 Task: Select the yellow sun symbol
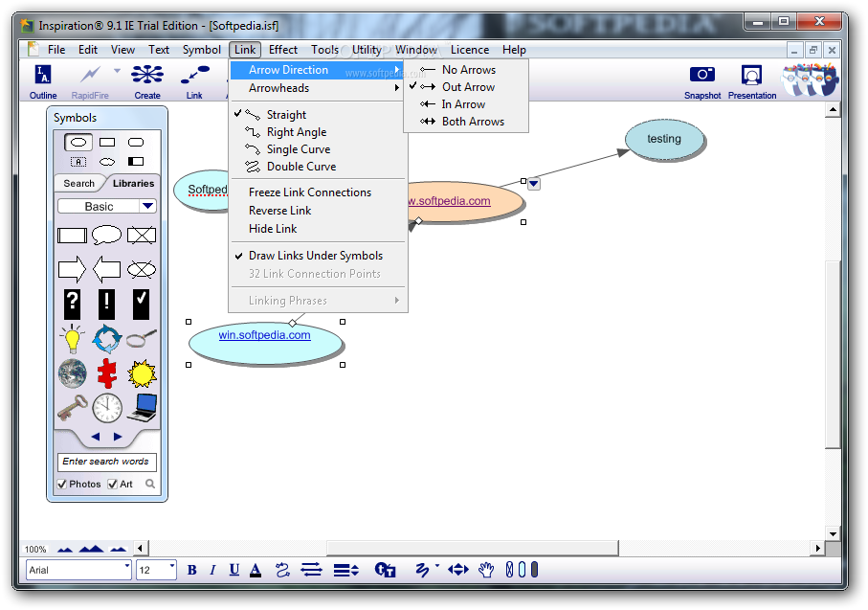point(142,373)
